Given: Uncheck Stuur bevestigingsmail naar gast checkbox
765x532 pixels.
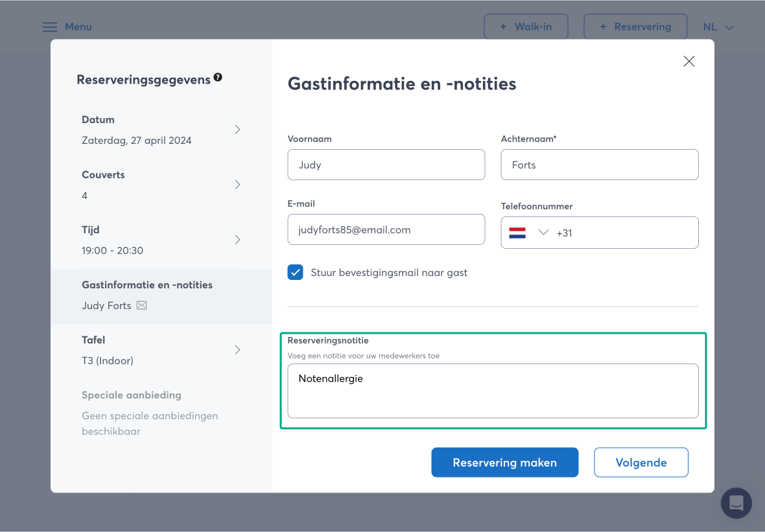Looking at the screenshot, I should [296, 272].
